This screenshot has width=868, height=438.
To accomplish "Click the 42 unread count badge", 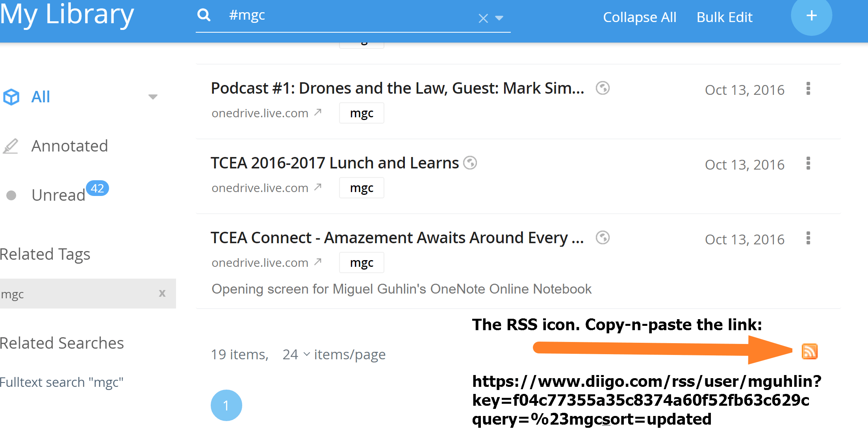I will click(x=97, y=189).
